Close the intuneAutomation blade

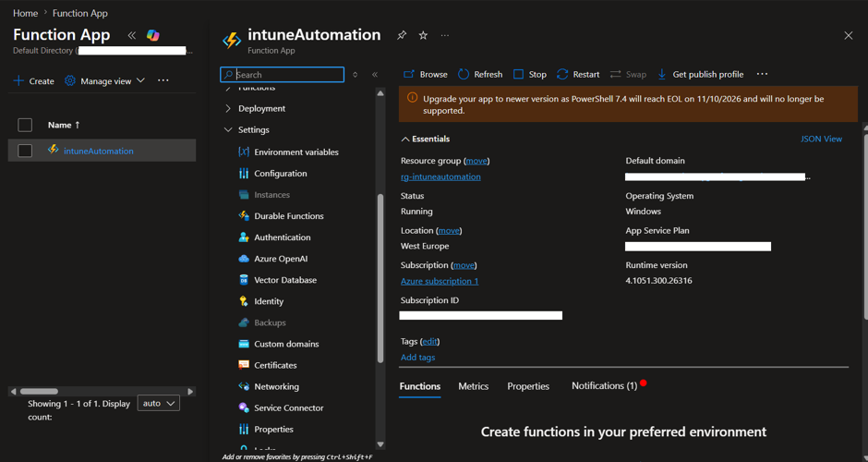click(x=848, y=35)
